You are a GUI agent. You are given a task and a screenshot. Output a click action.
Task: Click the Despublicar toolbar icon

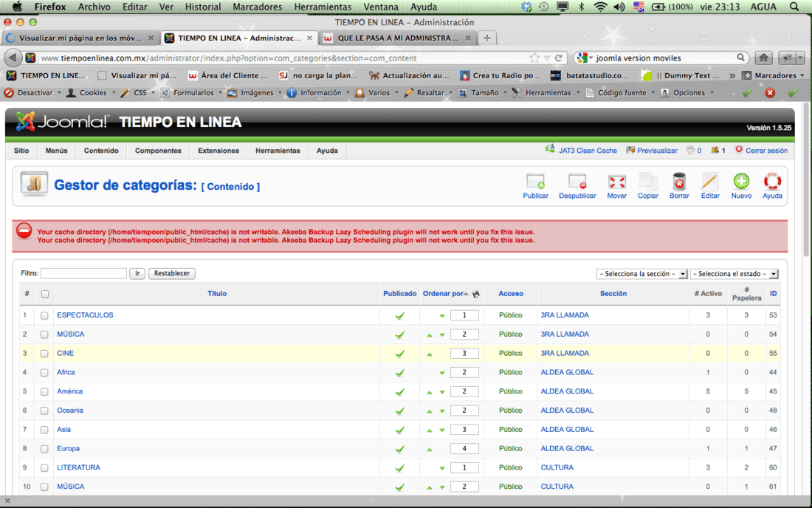(x=577, y=182)
